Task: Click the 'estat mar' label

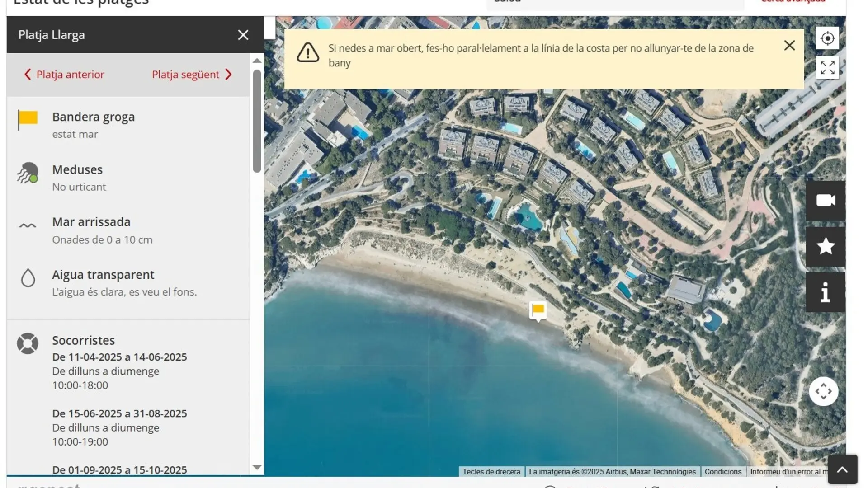Action: (75, 134)
